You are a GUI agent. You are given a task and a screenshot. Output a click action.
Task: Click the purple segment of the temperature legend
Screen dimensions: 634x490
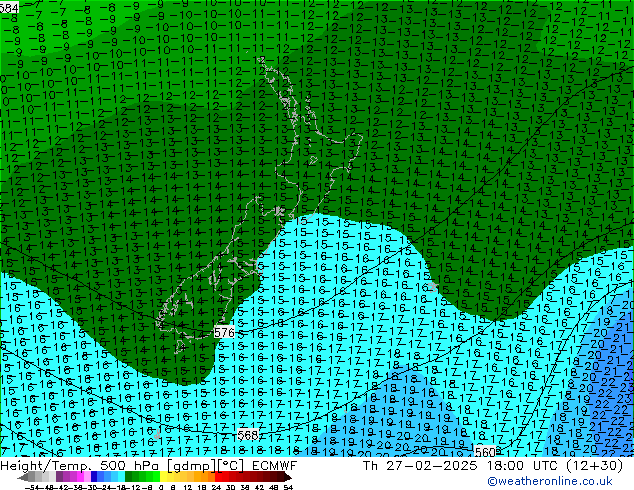(59, 478)
